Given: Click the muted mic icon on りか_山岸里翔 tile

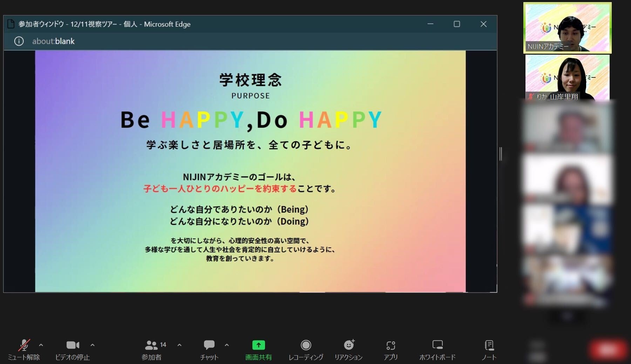Looking at the screenshot, I should [531, 96].
